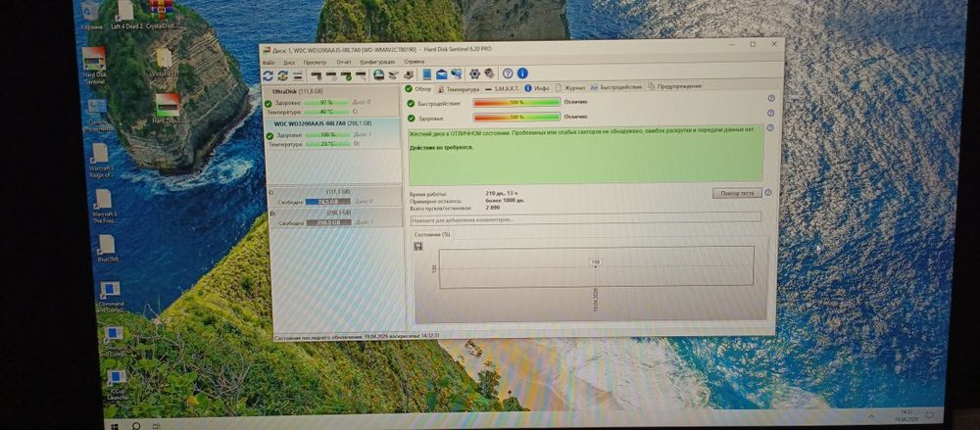Open the Просмотр menu

point(315,63)
